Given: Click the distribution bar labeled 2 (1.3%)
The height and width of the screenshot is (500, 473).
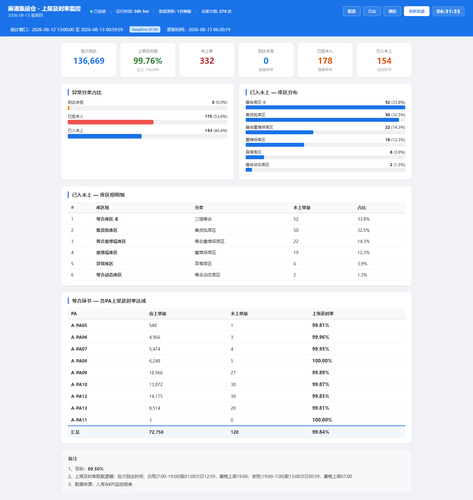Looking at the screenshot, I should tap(249, 170).
